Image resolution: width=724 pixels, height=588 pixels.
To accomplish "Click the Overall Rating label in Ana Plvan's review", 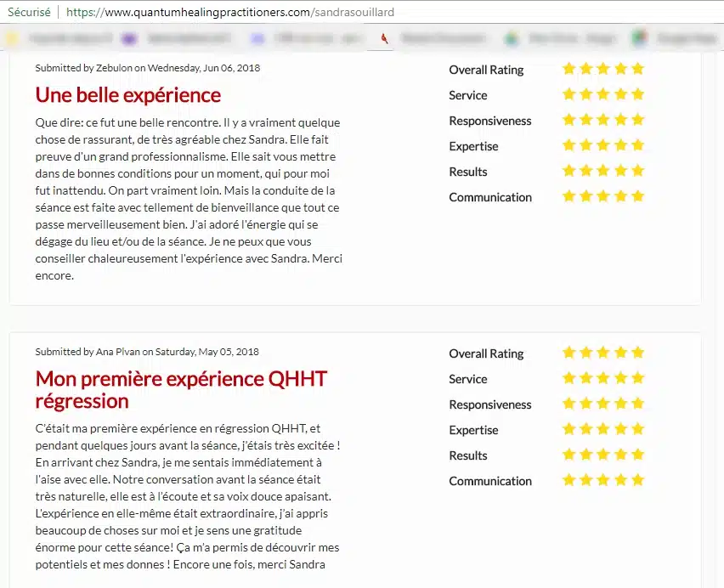I will pos(486,353).
